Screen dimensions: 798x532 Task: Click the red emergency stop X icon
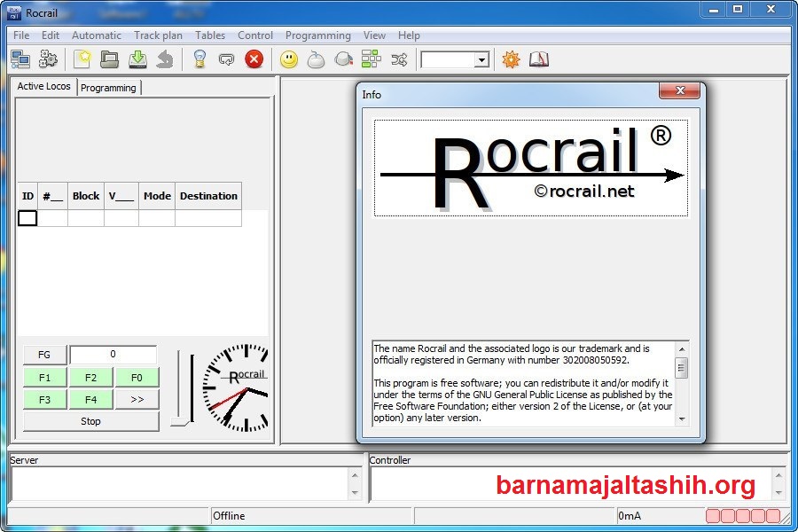(x=254, y=59)
